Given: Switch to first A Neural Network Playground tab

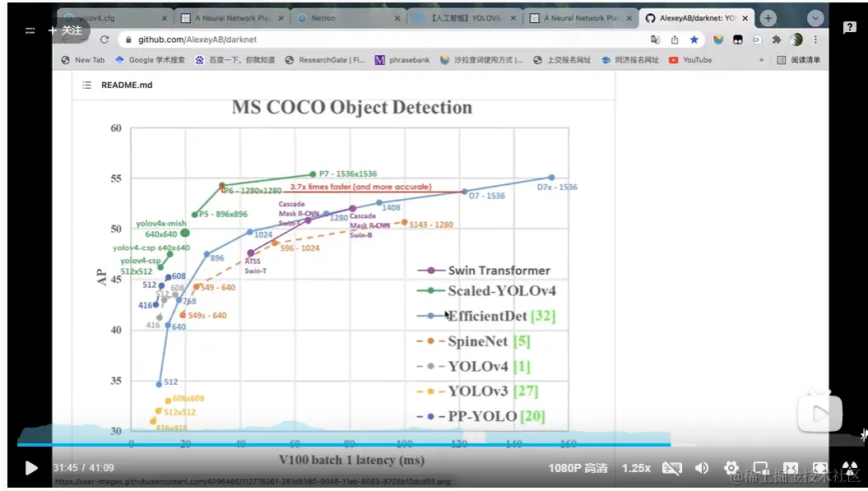Looking at the screenshot, I should [x=231, y=18].
